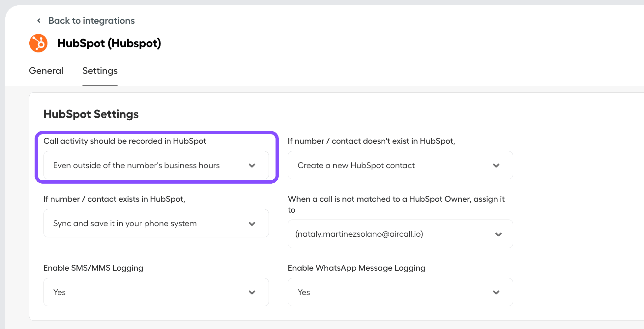This screenshot has height=329, width=644.
Task: Open the call activity recording dropdown
Action: point(156,165)
